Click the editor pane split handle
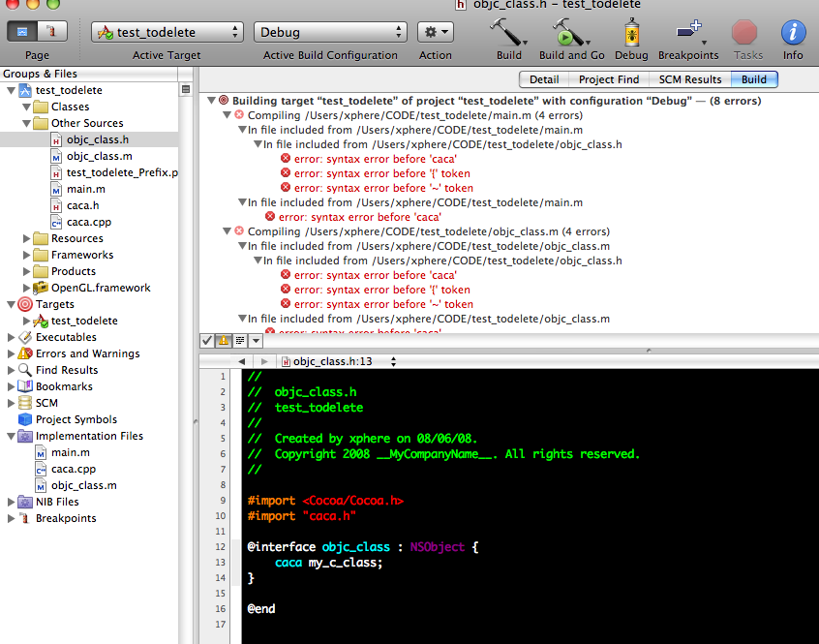819x644 pixels. point(649,351)
